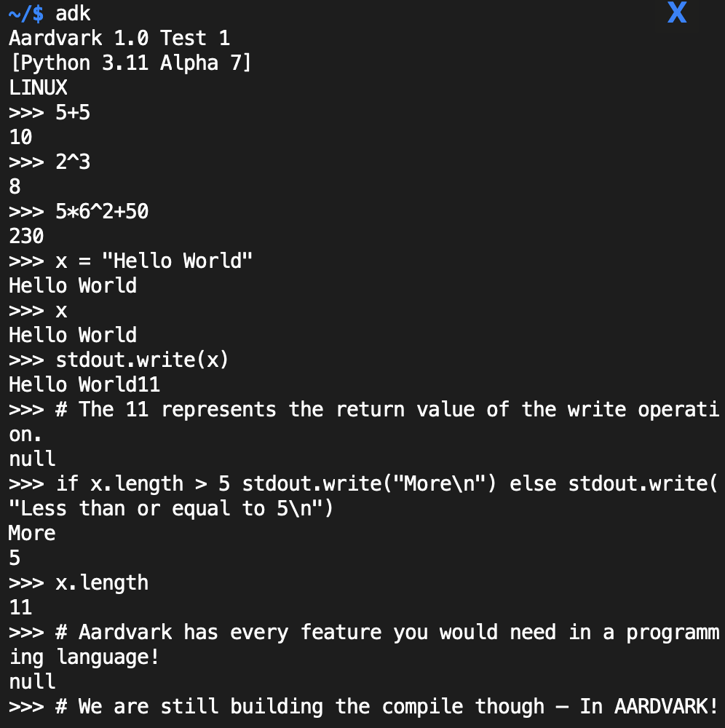Click the "230" output value
This screenshot has width=725, height=728.
[x=26, y=236]
